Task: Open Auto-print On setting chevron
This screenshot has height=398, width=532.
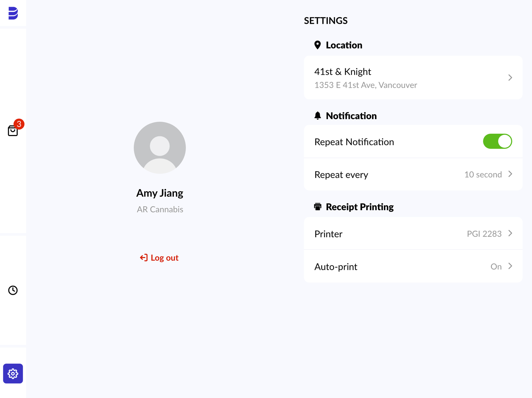Action: click(x=510, y=266)
